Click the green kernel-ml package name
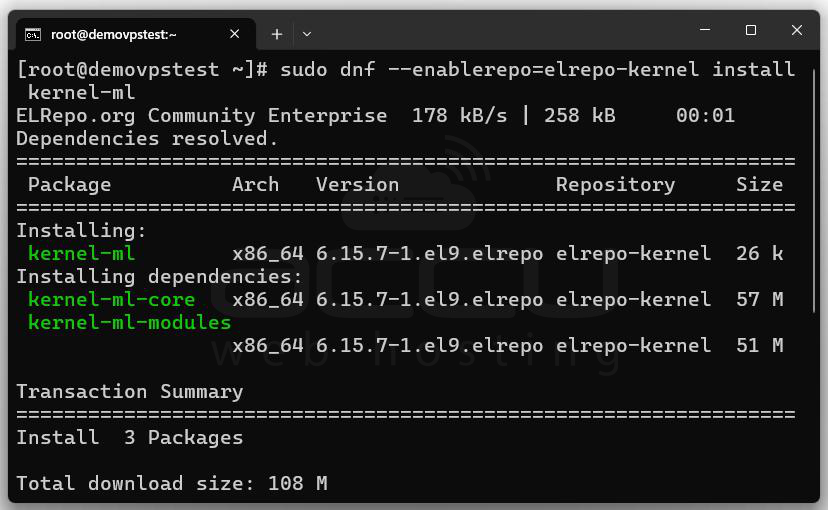Image resolution: width=828 pixels, height=510 pixels. pos(81,254)
